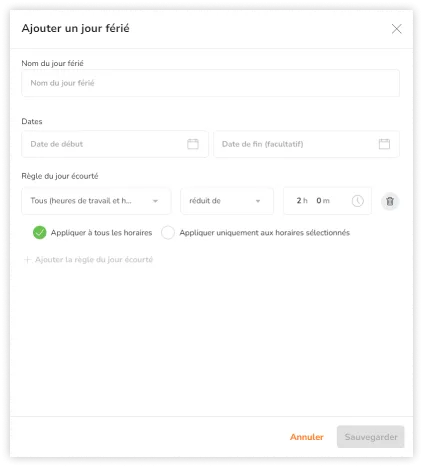The height and width of the screenshot is (467, 423).
Task: Expand the Tous (heures de travail) dropdown
Action: pos(96,201)
